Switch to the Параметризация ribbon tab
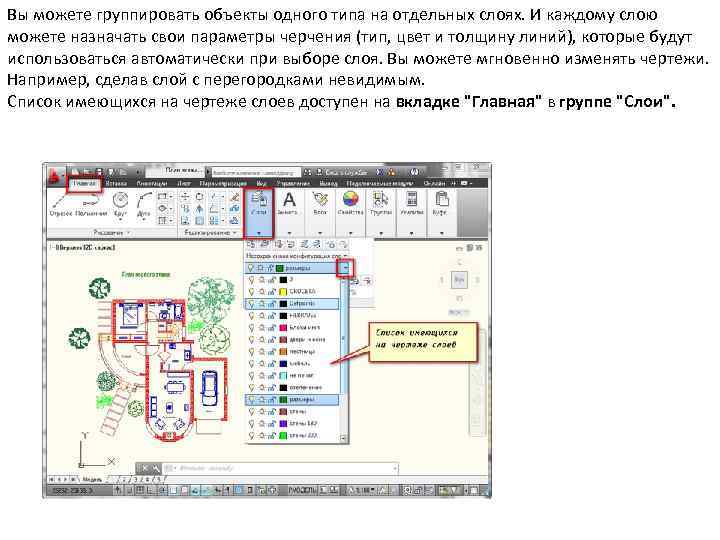Screen dimensions: 720x540 click(224, 183)
